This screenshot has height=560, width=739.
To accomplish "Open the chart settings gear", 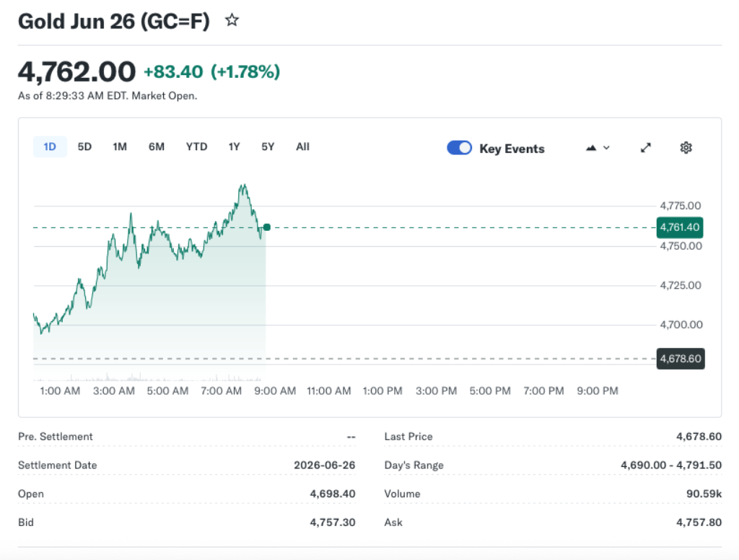I will pyautogui.click(x=686, y=147).
